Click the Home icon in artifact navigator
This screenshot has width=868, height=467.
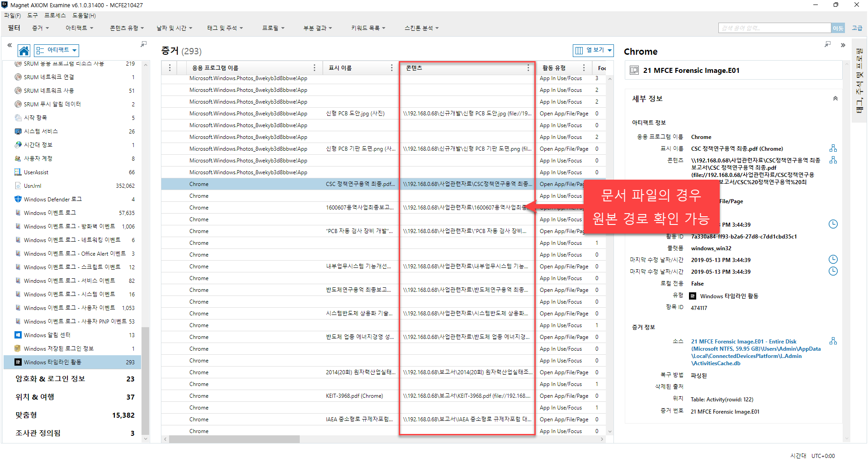(x=24, y=50)
